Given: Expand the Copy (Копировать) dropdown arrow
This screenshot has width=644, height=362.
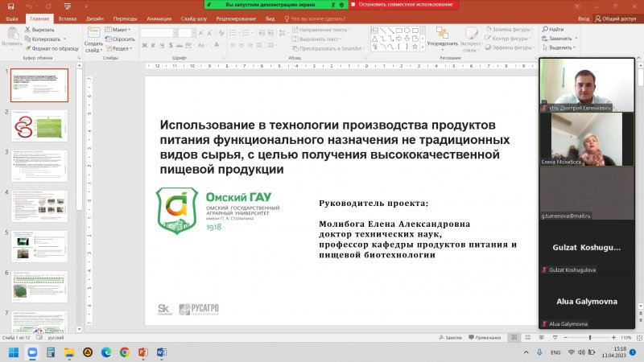Looking at the screenshot, I should point(64,39).
